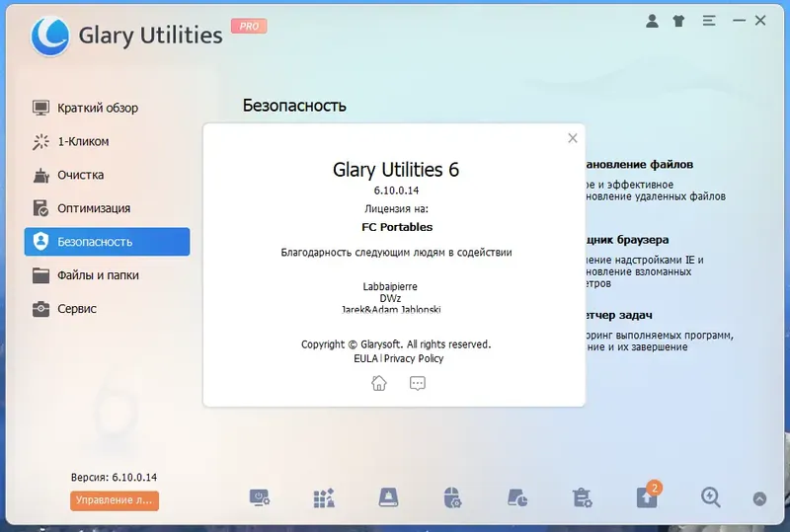Click the FC Portables licensee name
Viewport: 790px width, 532px height.
pos(397,227)
